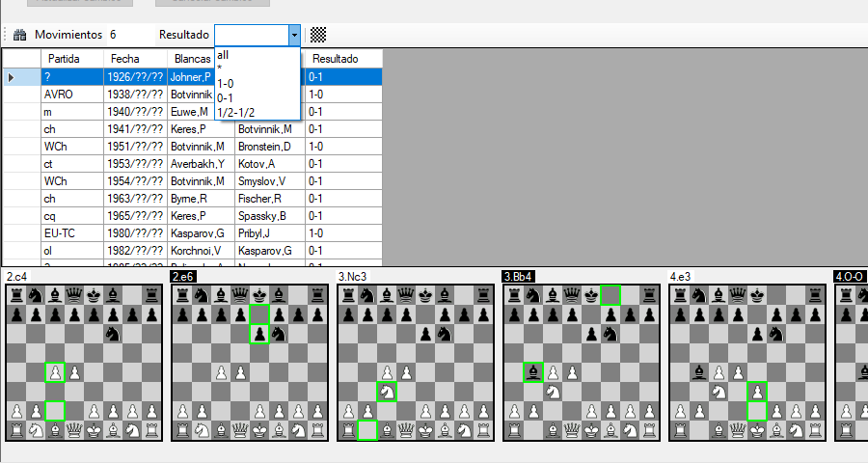Open the 2.e6 board thumbnail

click(250, 363)
